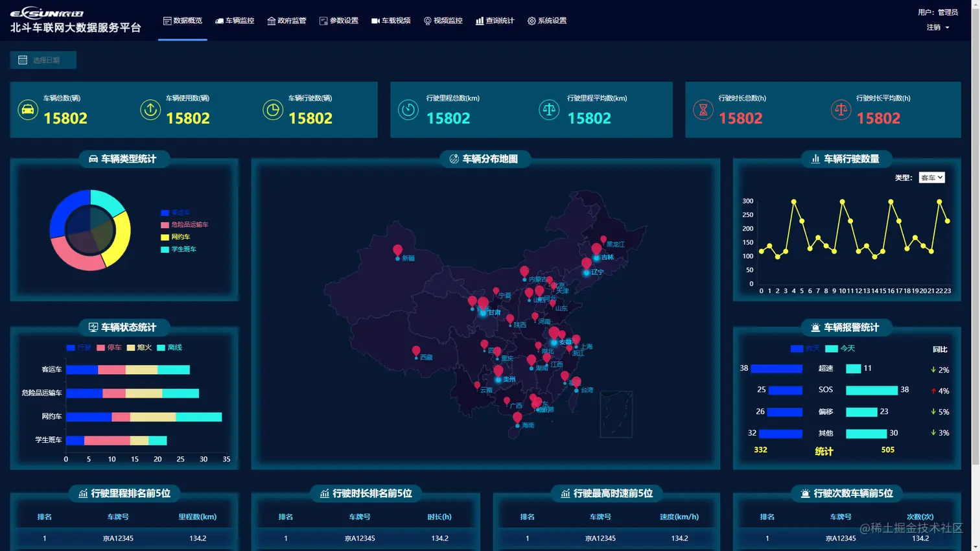This screenshot has width=980, height=551.
Task: Click the red hourglass icon beside 行驶时长总数
Action: pos(703,110)
